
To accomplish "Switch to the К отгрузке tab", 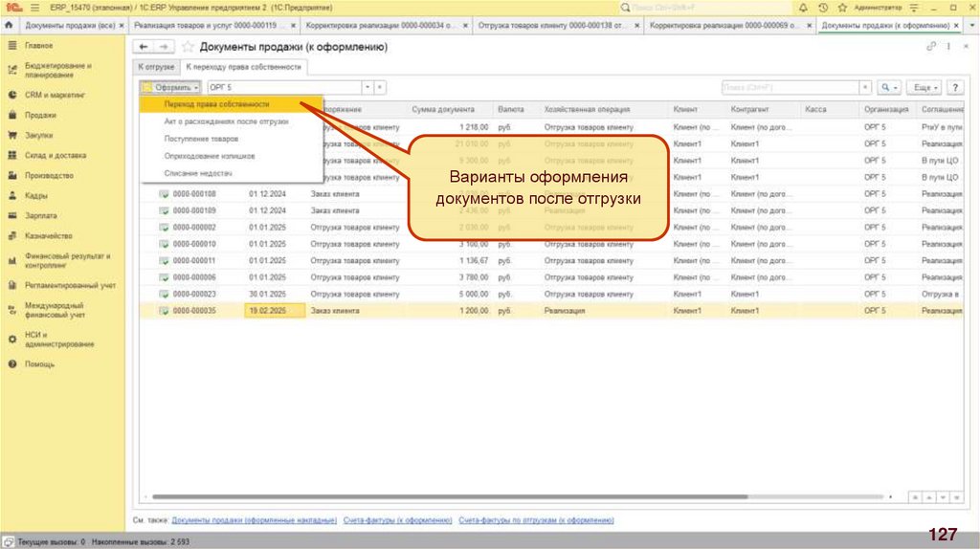I will [x=156, y=67].
